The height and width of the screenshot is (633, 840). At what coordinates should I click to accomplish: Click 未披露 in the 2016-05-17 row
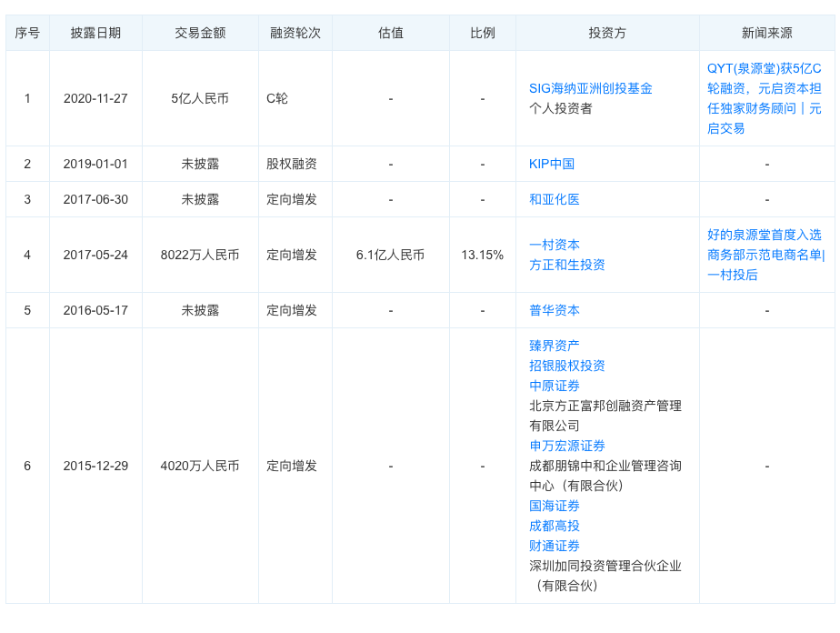click(200, 310)
